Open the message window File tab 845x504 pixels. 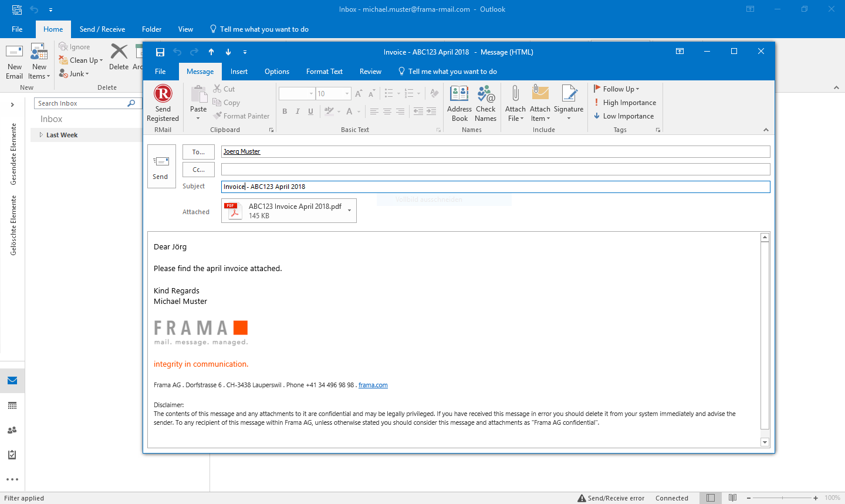pos(160,72)
